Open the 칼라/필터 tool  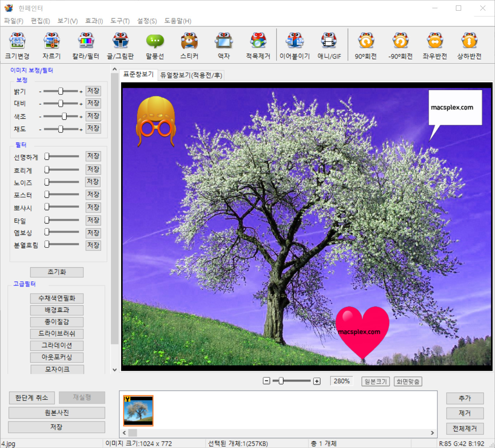(x=86, y=46)
